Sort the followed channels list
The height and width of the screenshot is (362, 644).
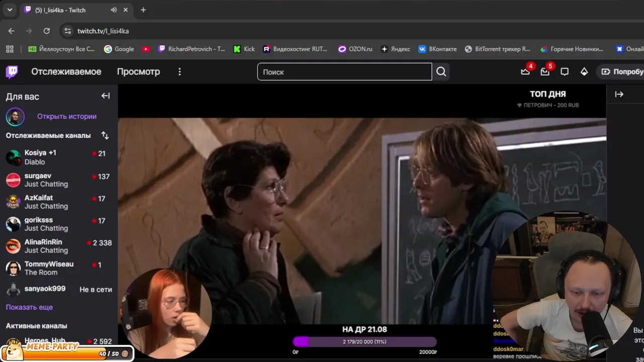pos(105,135)
